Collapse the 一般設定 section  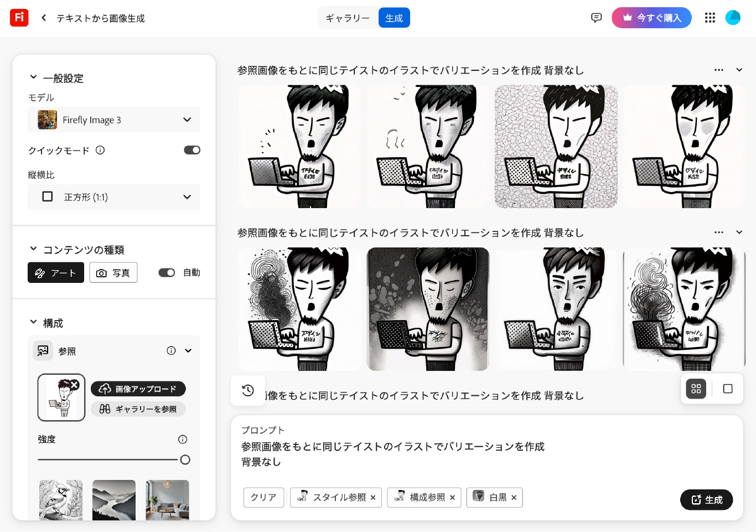click(33, 78)
